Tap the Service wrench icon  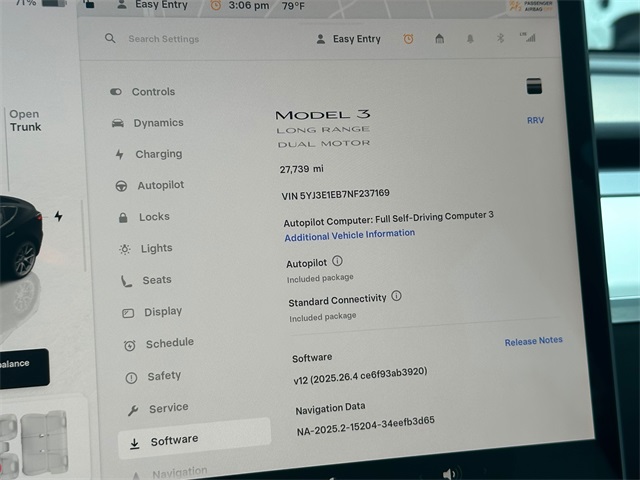(x=133, y=410)
